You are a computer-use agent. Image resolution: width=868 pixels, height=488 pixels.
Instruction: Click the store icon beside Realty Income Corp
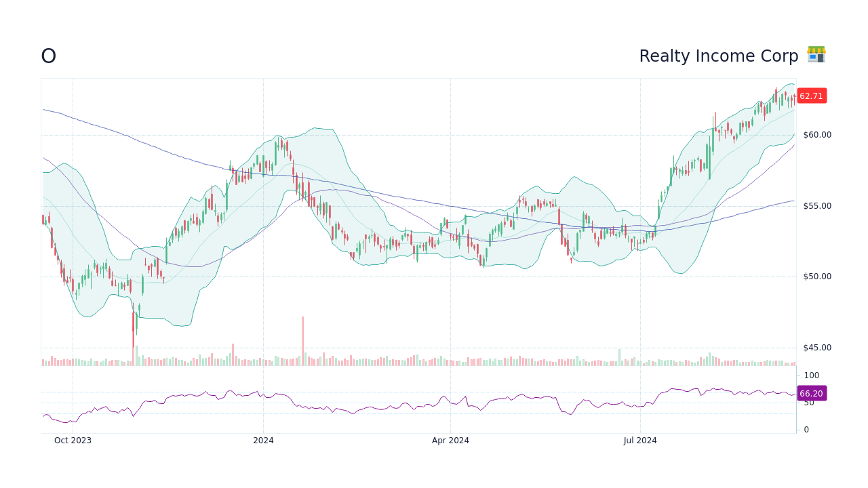816,55
